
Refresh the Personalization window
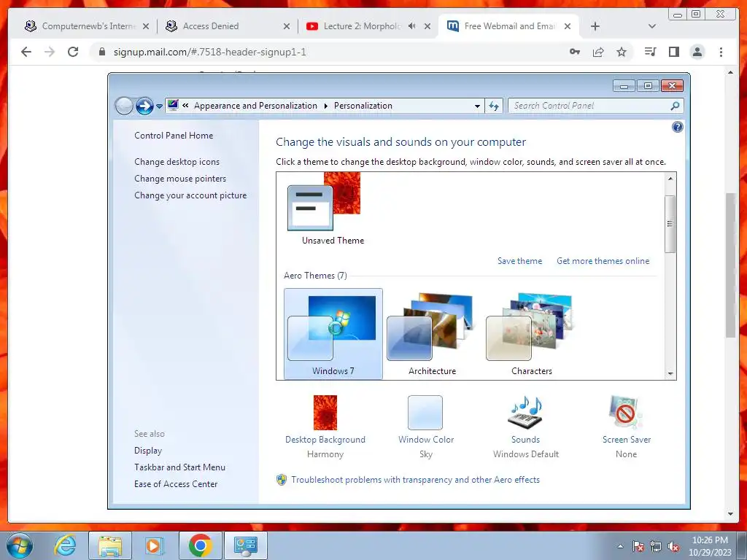494,106
